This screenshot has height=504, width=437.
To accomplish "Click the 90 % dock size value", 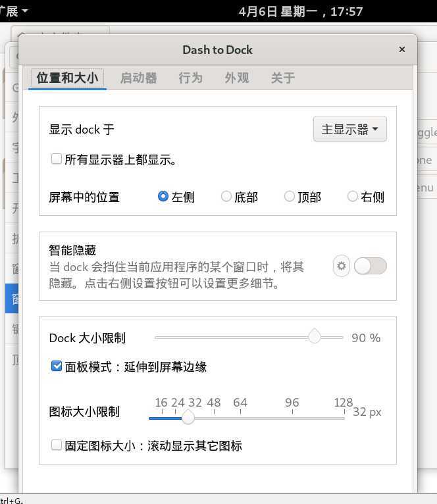I will [x=366, y=338].
